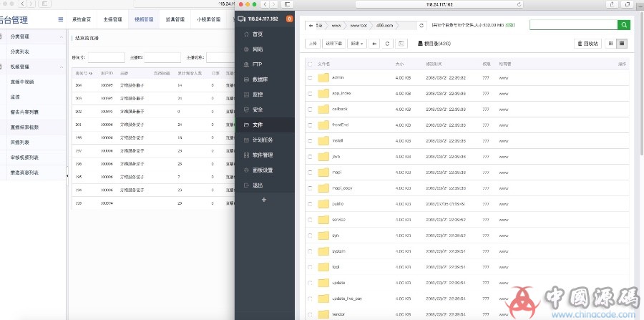The height and width of the screenshot is (320, 644).
Task: Open the 回收站 recycle bin
Action: pyautogui.click(x=587, y=44)
